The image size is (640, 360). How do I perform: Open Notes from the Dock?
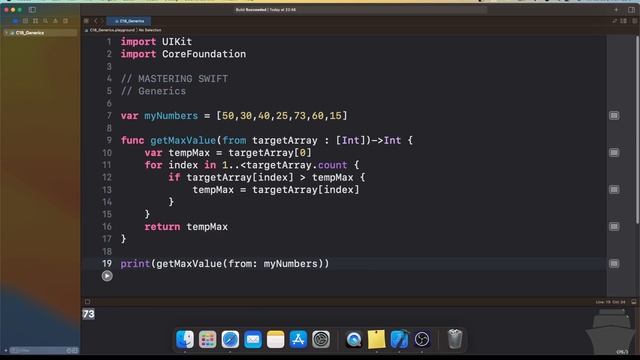276,339
